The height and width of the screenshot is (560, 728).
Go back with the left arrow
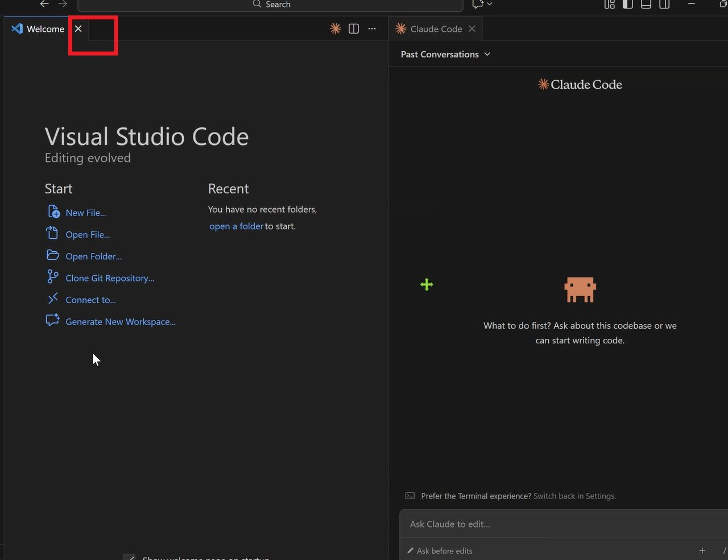pos(44,4)
